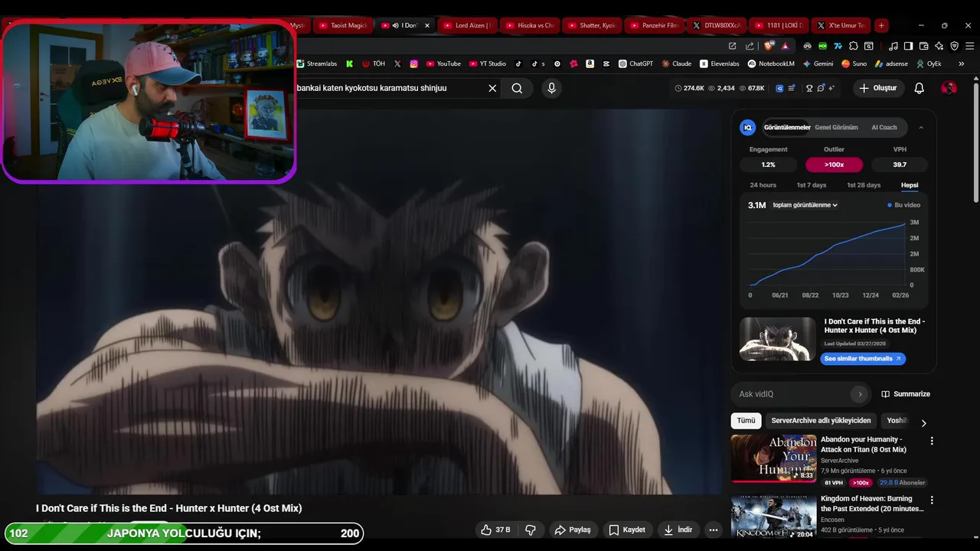
Task: Clear the YouTube search box text
Action: 492,88
